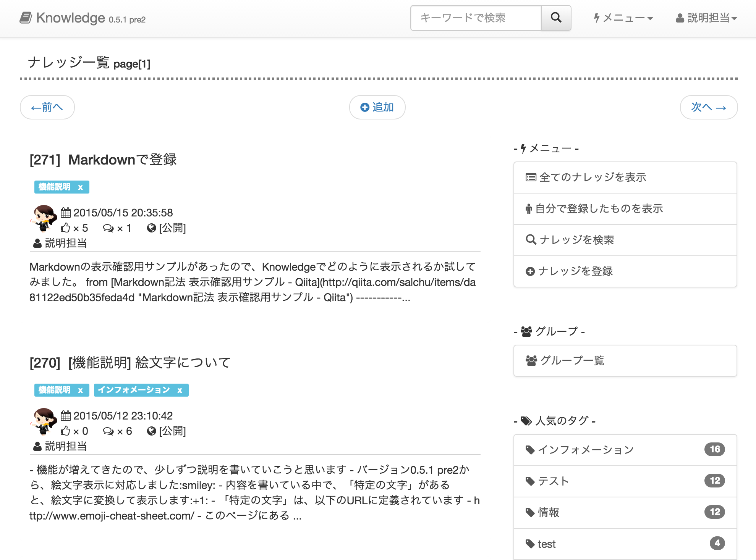Click the search magnifier icon in the header
Screen dimensions: 756x560
tap(556, 18)
